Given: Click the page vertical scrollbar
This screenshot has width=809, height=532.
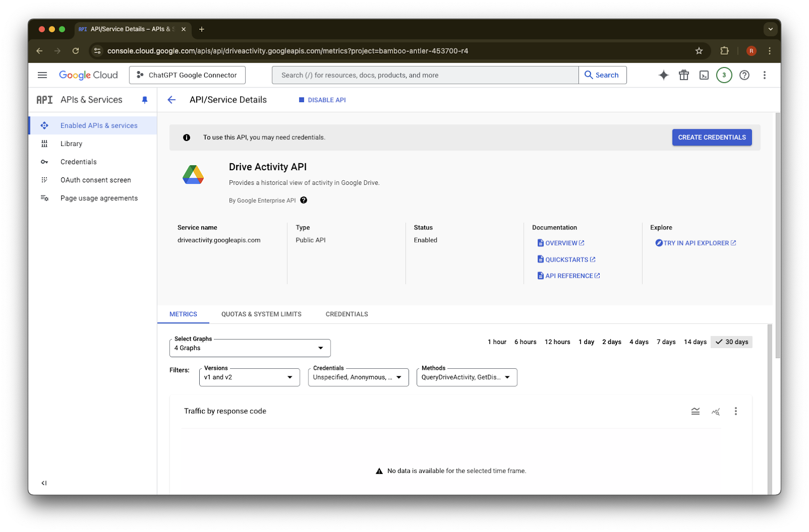Looking at the screenshot, I should click(x=778, y=235).
